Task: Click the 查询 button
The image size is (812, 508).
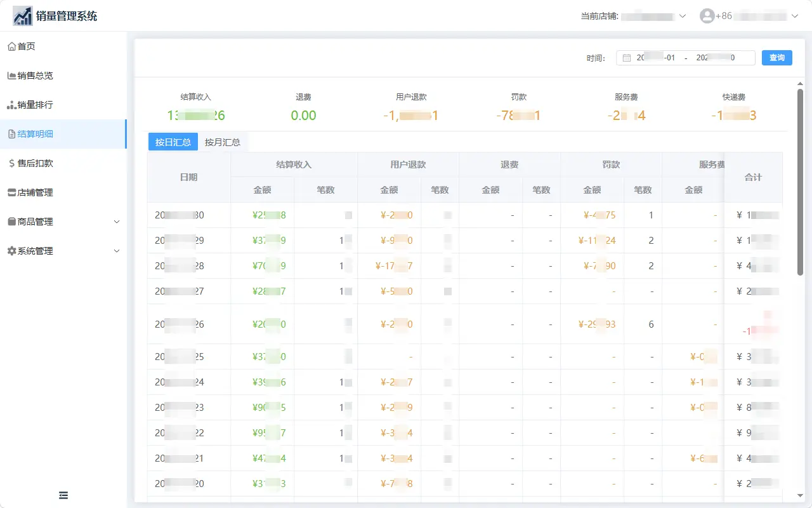Action: tap(777, 58)
